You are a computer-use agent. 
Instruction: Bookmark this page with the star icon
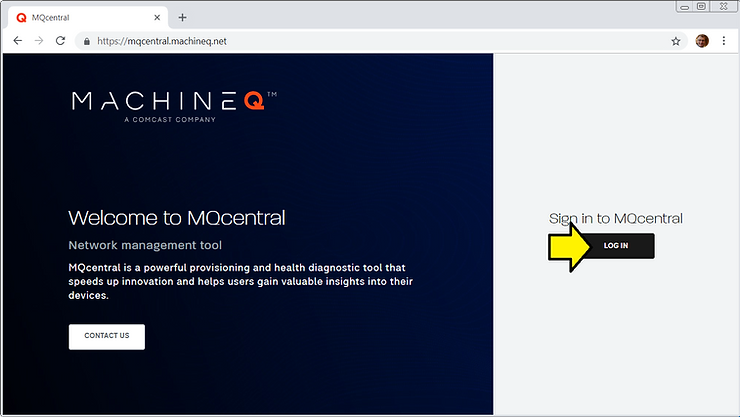[676, 41]
